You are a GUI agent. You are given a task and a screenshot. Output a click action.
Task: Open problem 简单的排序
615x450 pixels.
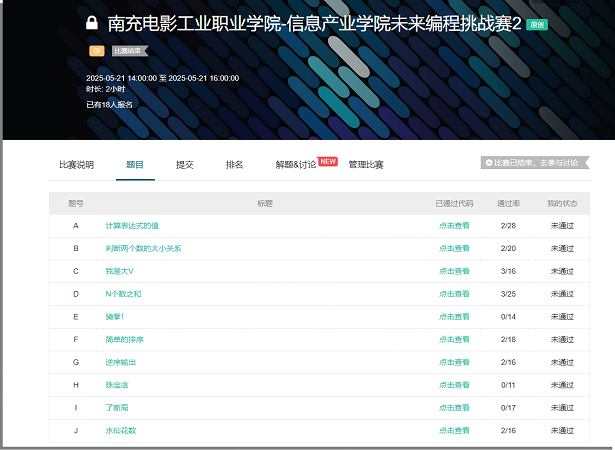(x=124, y=339)
